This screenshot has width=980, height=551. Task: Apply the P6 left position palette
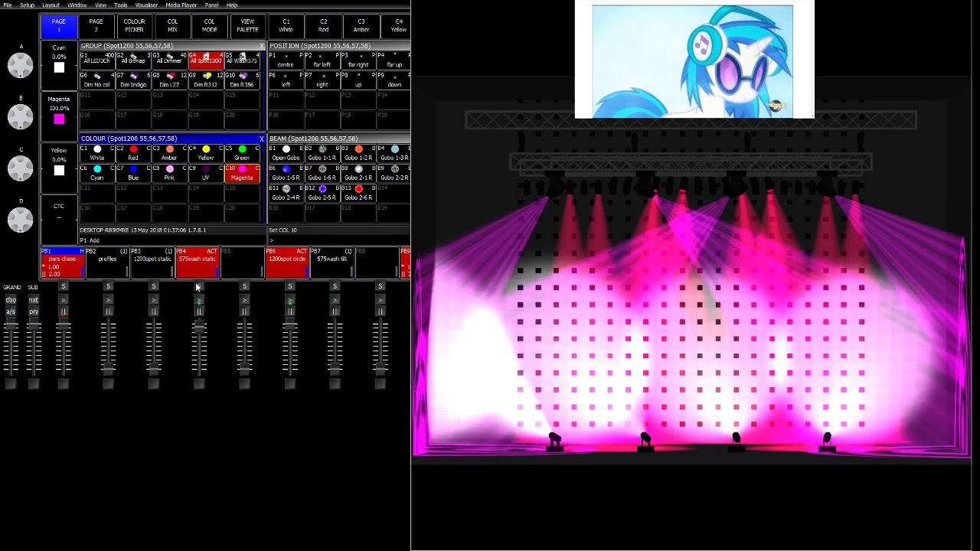pos(286,80)
